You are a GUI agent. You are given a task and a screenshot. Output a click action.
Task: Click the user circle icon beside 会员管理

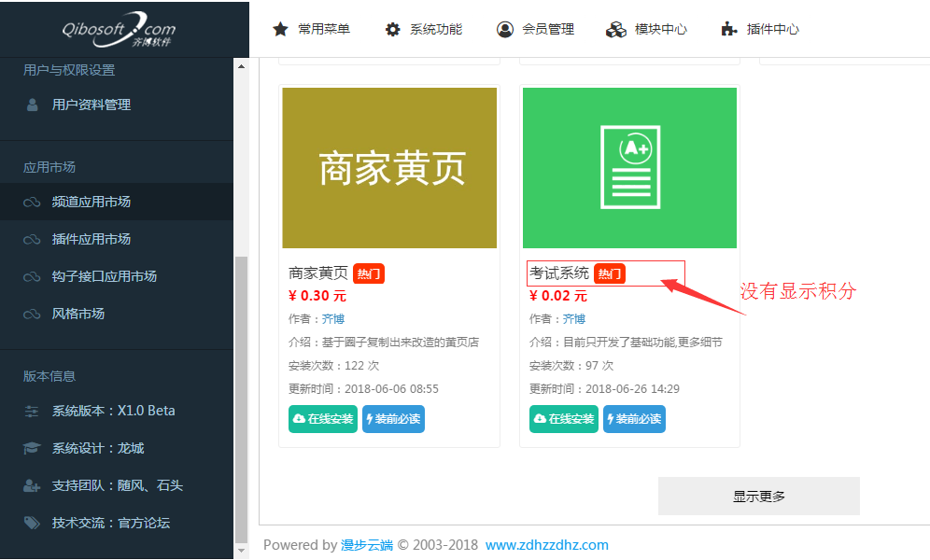tap(505, 29)
